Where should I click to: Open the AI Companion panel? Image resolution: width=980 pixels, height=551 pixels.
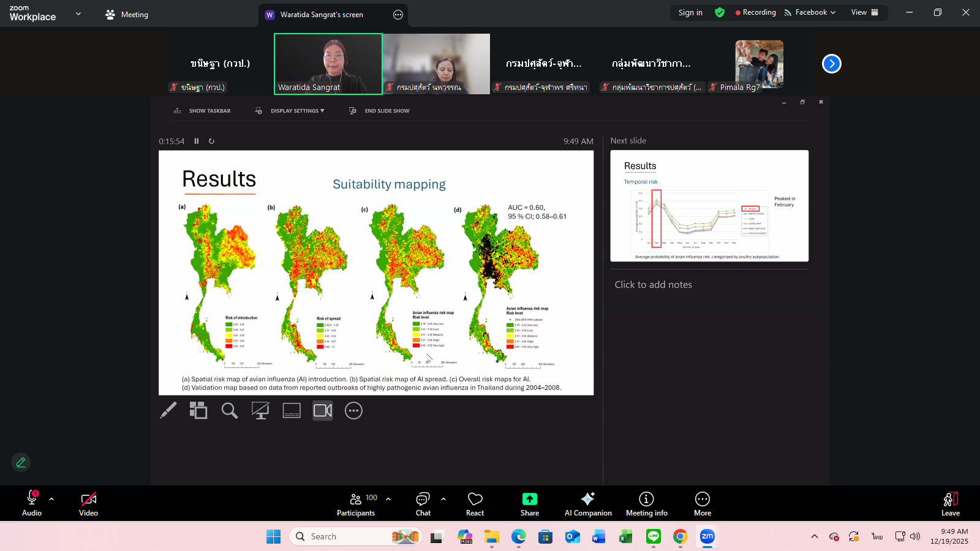(588, 503)
